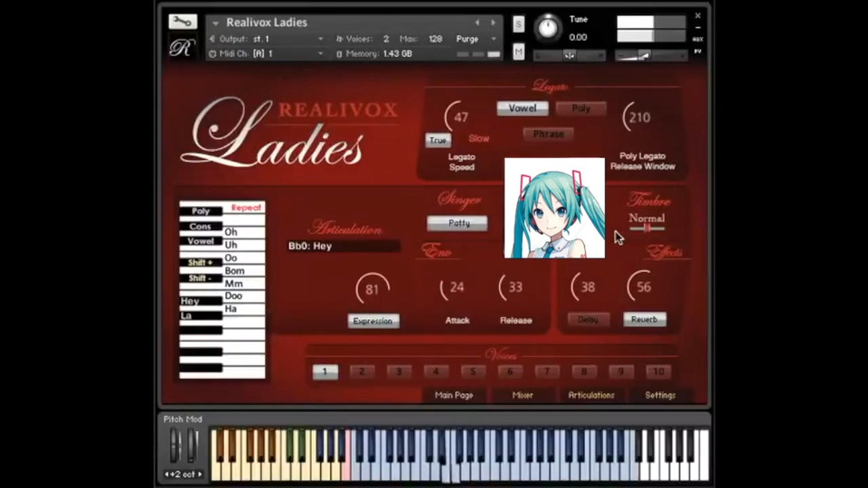Viewport: 868px width, 488px height.
Task: Open the Articulation Bb0: Hey field
Action: tap(344, 246)
